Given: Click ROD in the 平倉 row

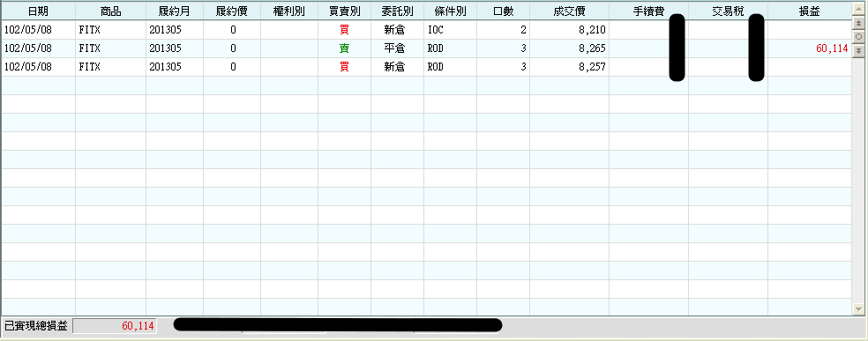Looking at the screenshot, I should [436, 48].
